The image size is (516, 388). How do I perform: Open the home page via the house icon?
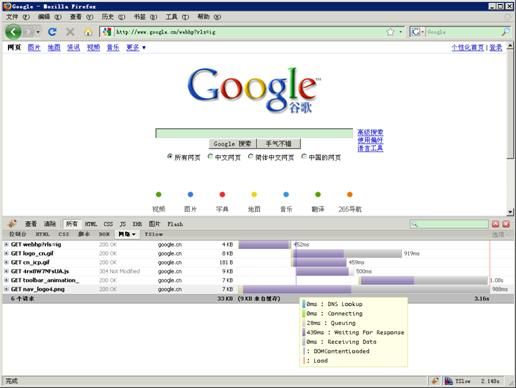tap(88, 32)
